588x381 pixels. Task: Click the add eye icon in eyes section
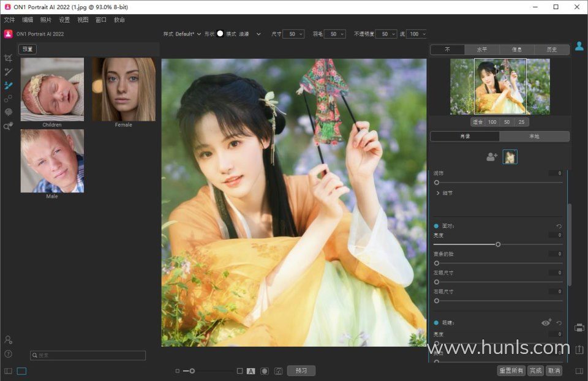[x=546, y=322]
